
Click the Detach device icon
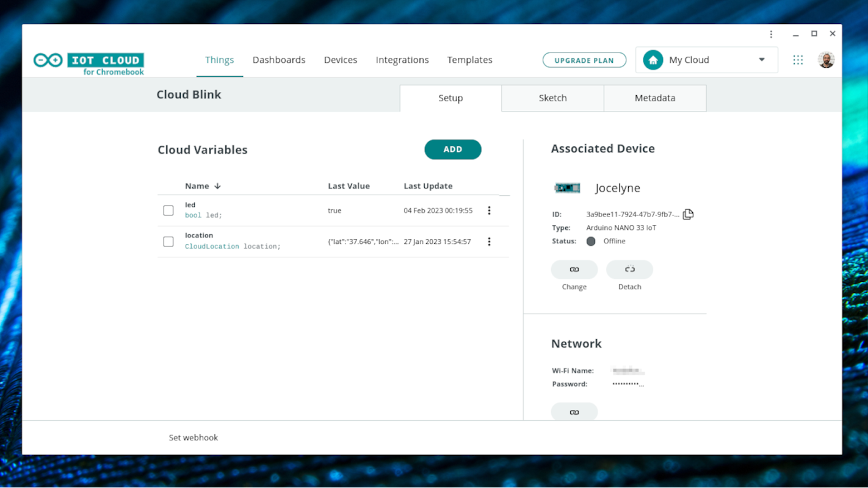(629, 270)
